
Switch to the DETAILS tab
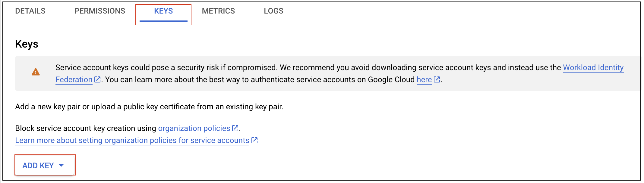click(x=30, y=11)
